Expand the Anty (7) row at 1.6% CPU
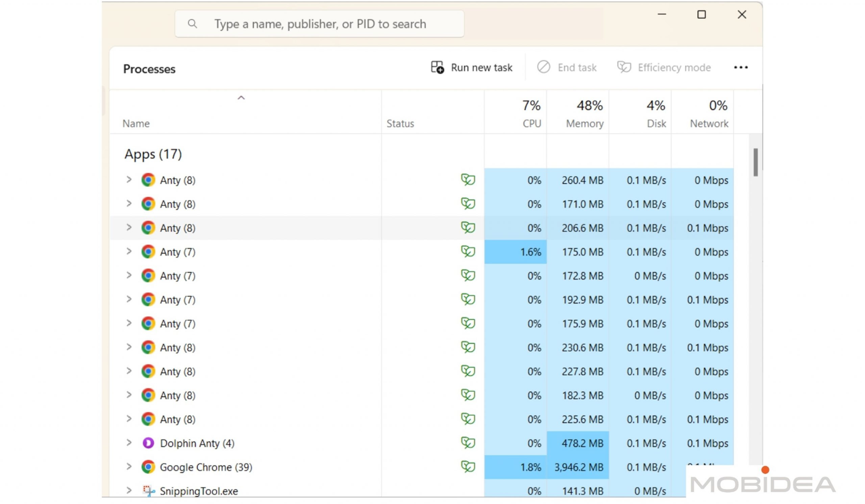This screenshot has width=865, height=504. coord(129,251)
